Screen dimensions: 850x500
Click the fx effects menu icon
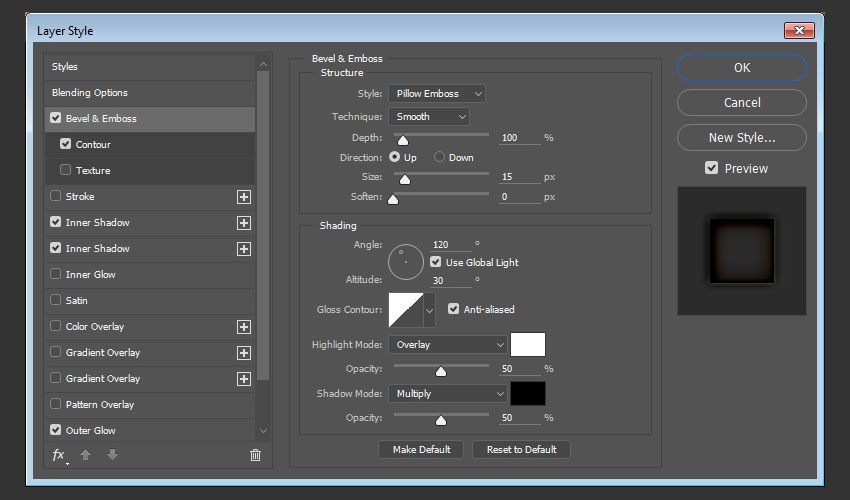tap(58, 455)
